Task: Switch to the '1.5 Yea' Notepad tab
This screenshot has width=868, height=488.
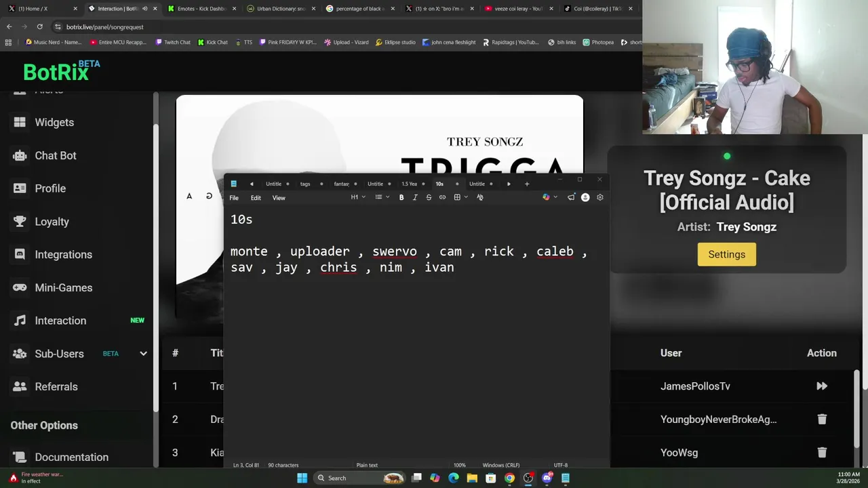Action: coord(409,184)
